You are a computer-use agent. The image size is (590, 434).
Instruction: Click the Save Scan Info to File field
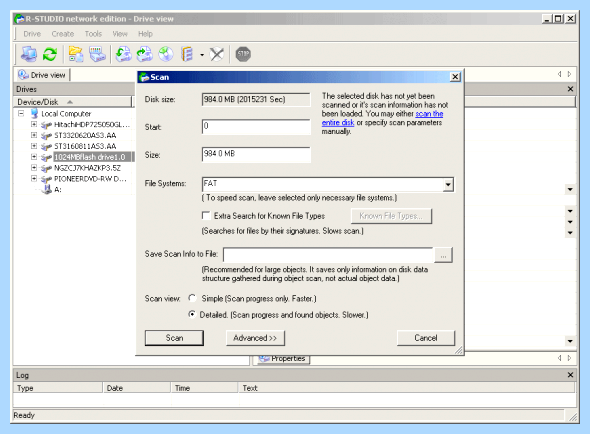(x=328, y=255)
